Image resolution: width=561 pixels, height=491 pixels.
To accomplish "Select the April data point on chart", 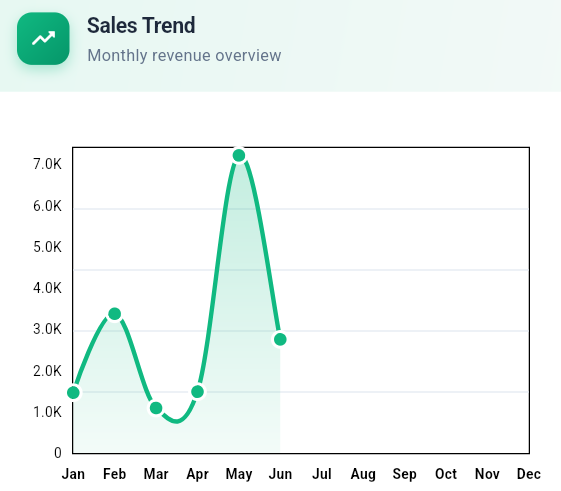I will (197, 392).
